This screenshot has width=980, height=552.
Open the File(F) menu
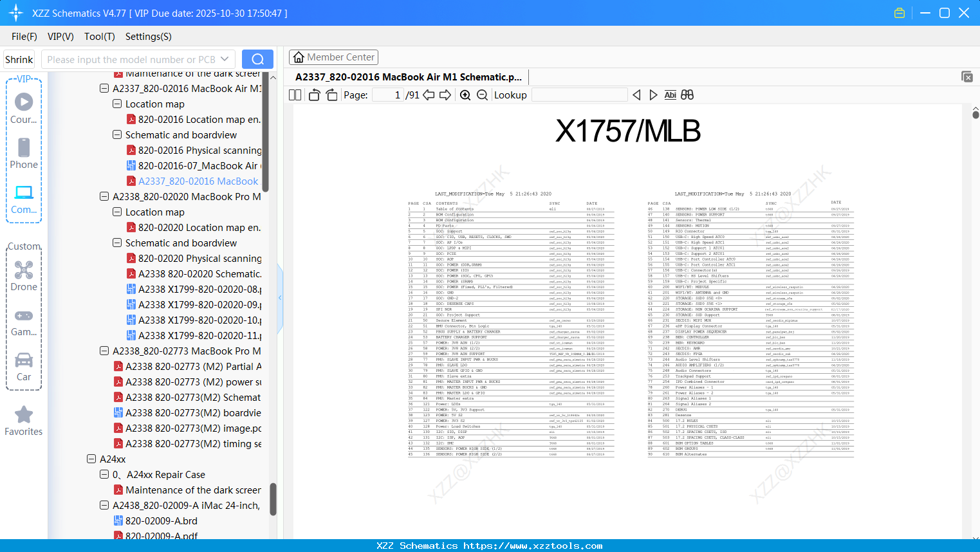pyautogui.click(x=24, y=37)
